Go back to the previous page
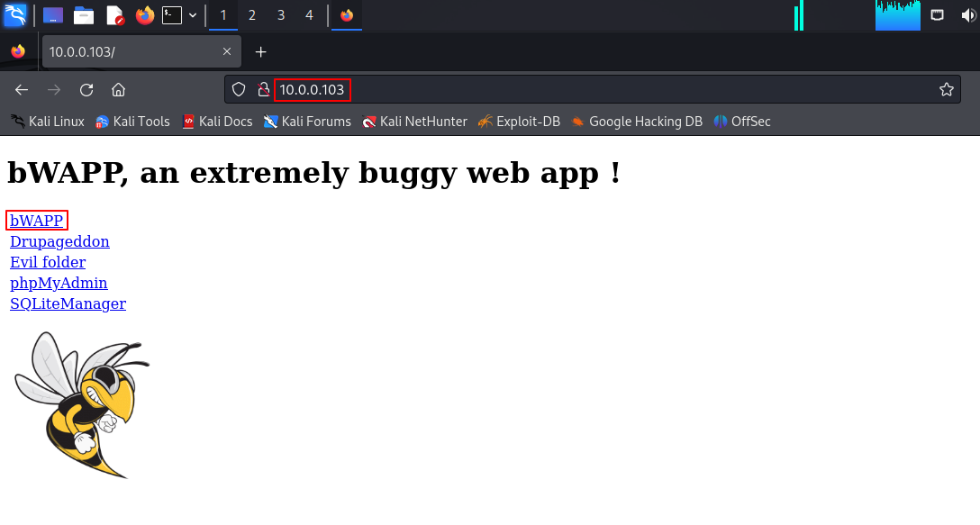Viewport: 980px width, 525px height. click(22, 90)
